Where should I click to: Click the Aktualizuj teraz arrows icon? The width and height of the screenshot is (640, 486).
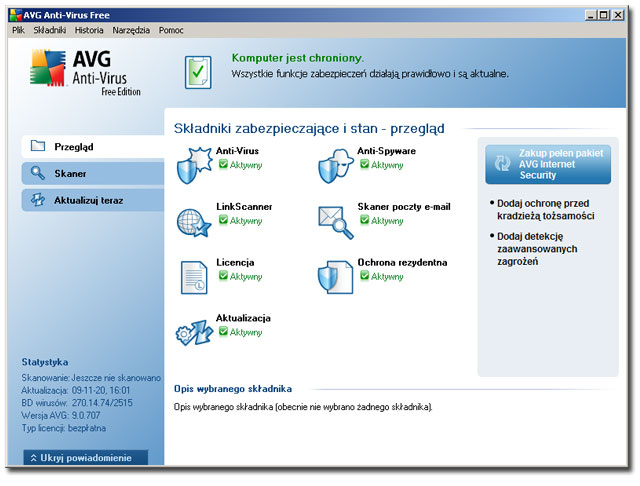[38, 200]
